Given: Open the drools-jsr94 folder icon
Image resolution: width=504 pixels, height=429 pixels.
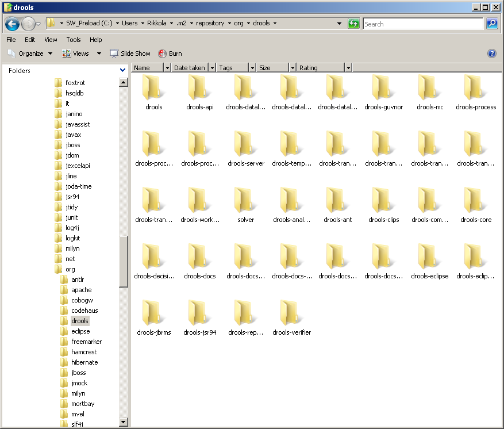Looking at the screenshot, I should click(199, 312).
